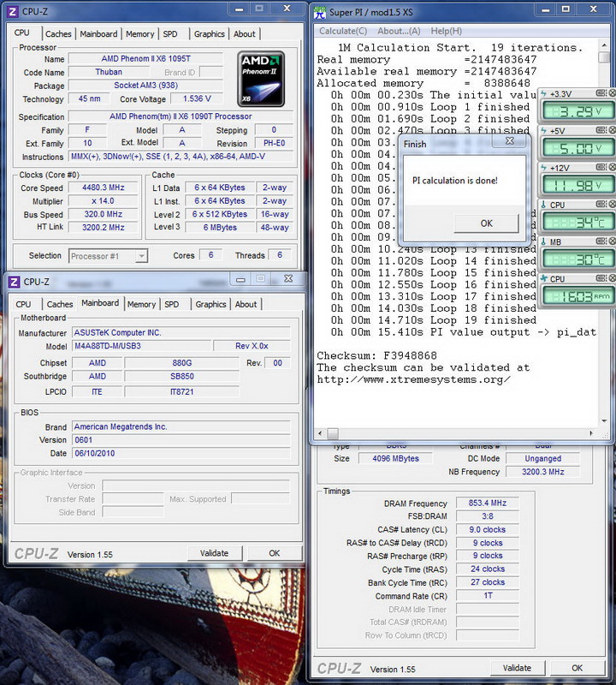Click OK in the Finish dialog
This screenshot has width=616, height=685.
tap(486, 223)
